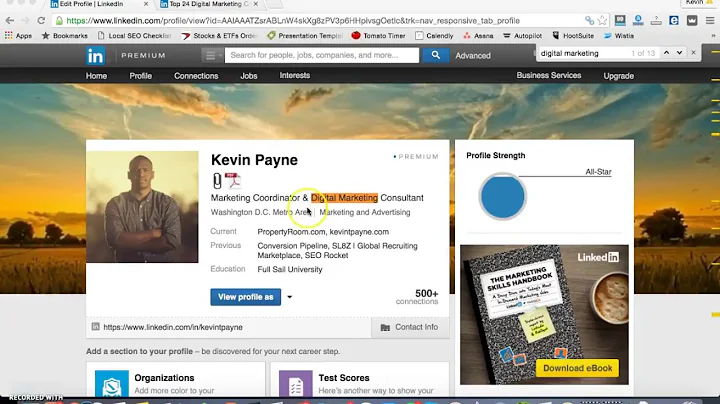Click the Upgrade link
The image size is (720, 404).
pos(619,76)
